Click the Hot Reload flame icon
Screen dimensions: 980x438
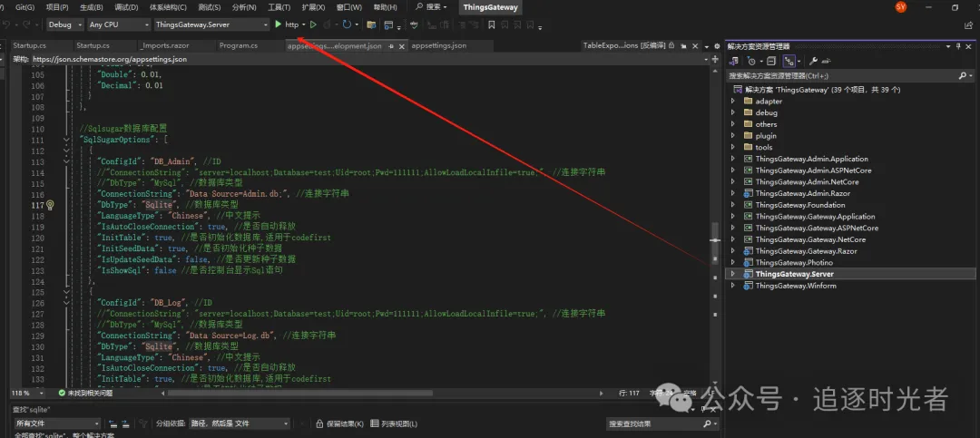click(328, 24)
